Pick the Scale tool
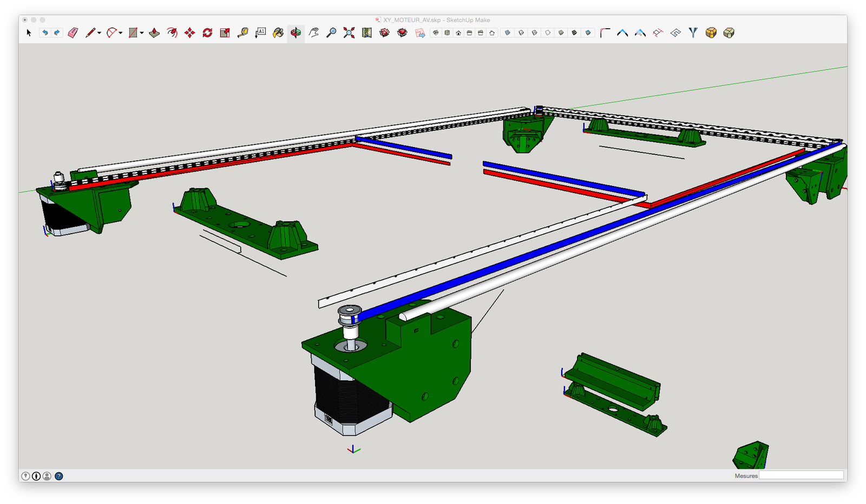The height and width of the screenshot is (504, 866). [225, 33]
